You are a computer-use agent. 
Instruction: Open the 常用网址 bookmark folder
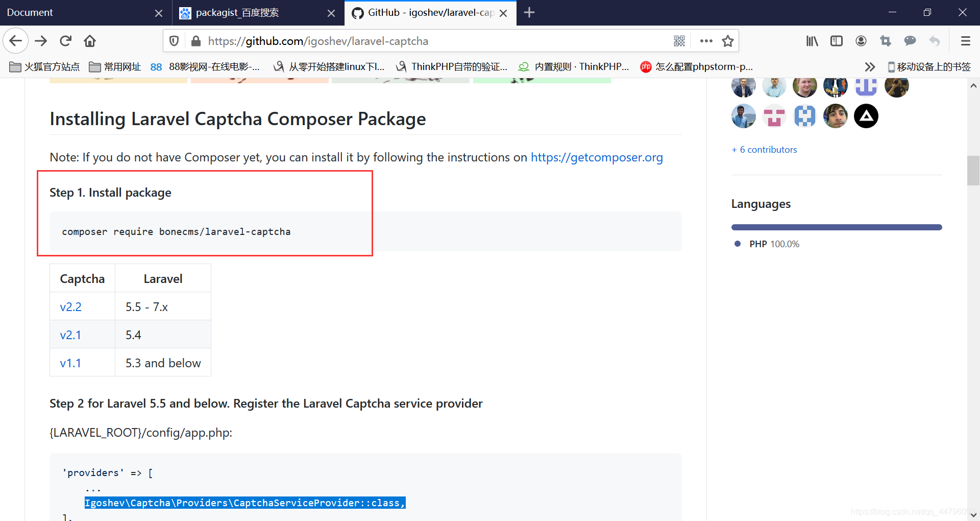click(x=115, y=67)
